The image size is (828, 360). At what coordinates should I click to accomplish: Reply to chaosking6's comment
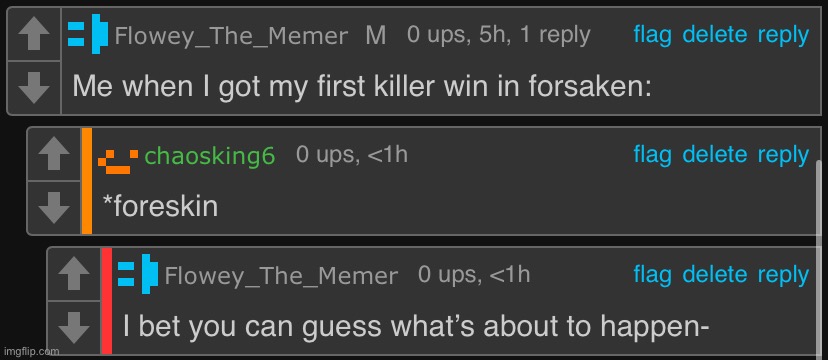click(x=784, y=156)
